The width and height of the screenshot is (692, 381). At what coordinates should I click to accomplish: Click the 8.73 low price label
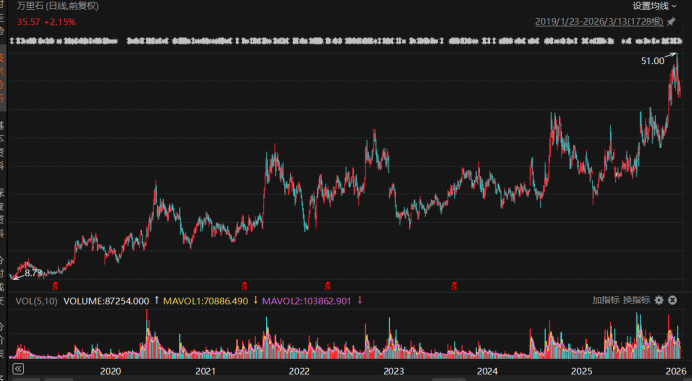point(33,273)
